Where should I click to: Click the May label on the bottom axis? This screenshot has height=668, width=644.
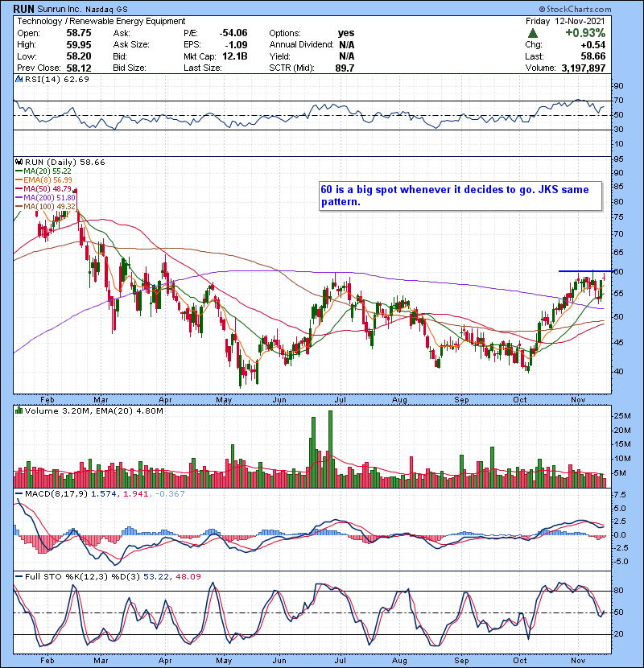(224, 661)
